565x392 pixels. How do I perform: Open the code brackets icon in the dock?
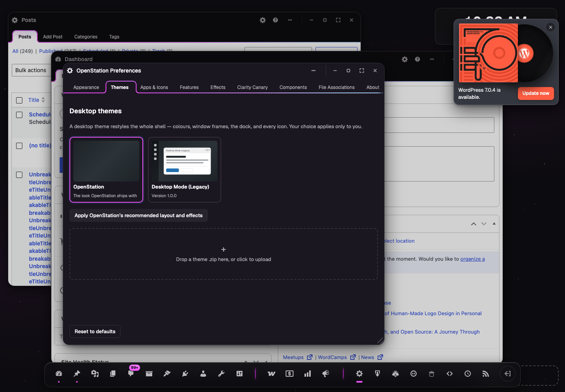coord(450,374)
